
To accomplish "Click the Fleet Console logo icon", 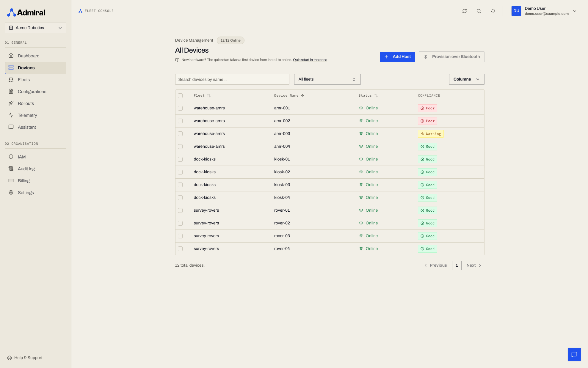I will (x=80, y=11).
